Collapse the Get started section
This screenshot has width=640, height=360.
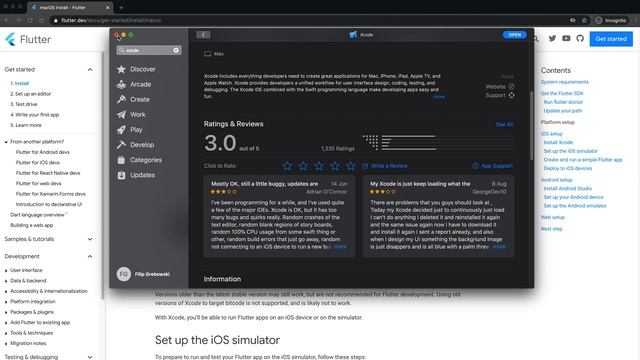[x=90, y=70]
